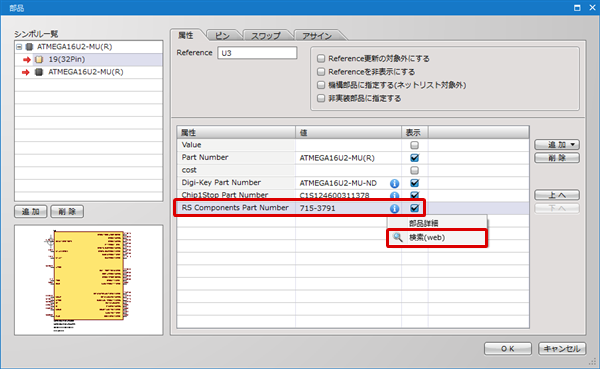Click the Reference input field U3
Viewport: 600px width, 369px height.
point(257,53)
